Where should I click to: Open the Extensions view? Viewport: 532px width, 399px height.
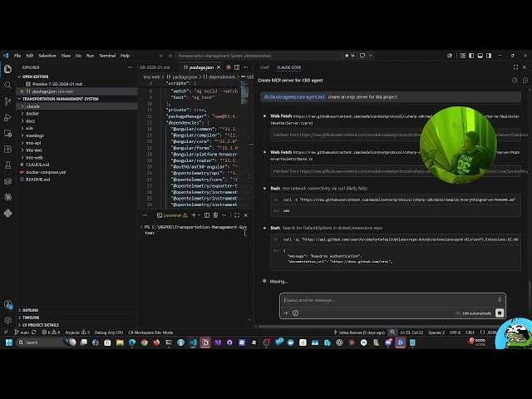(7, 150)
